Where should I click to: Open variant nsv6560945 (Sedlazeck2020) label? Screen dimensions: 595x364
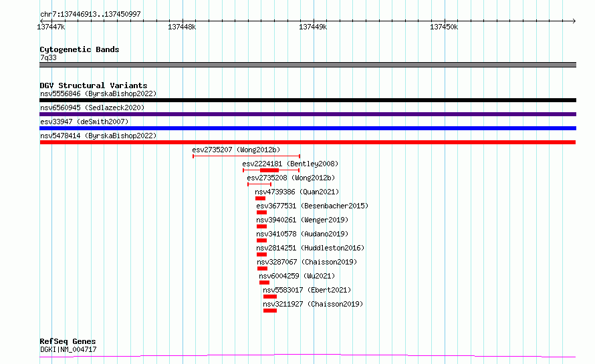92,108
